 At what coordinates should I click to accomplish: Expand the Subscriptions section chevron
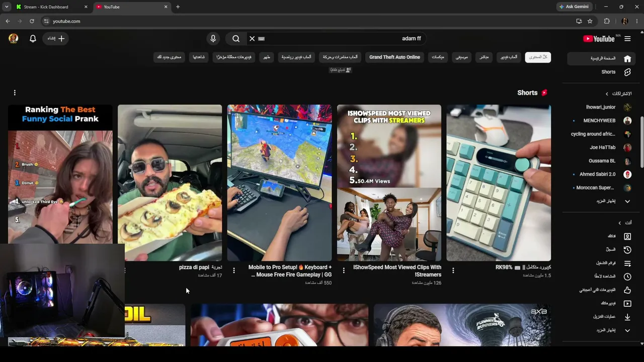(x=607, y=94)
